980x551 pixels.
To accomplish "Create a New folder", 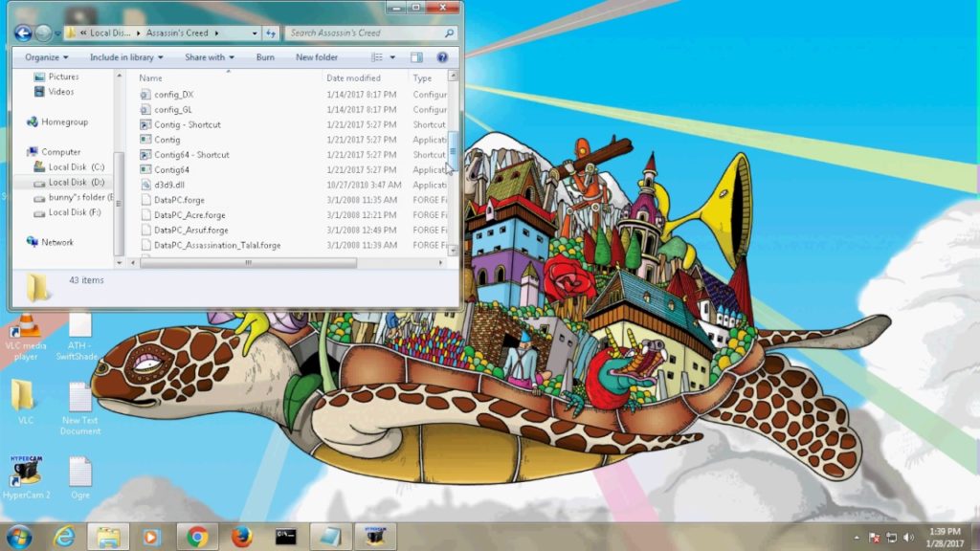I will (316, 57).
